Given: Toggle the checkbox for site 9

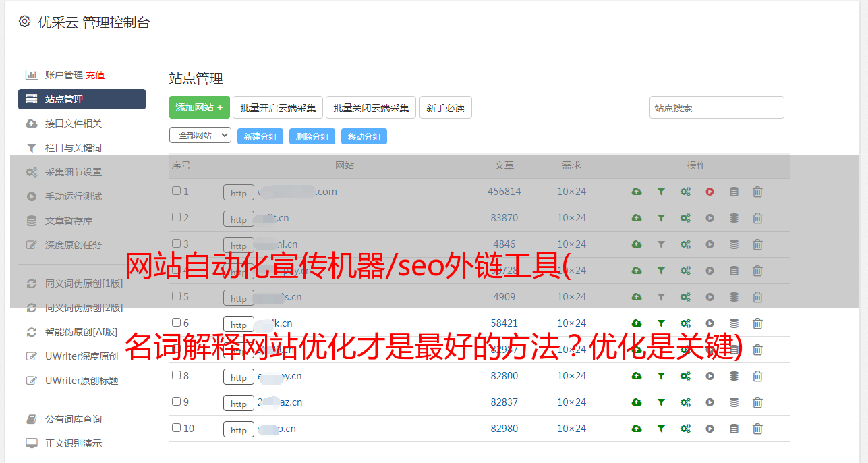Looking at the screenshot, I should point(176,402).
